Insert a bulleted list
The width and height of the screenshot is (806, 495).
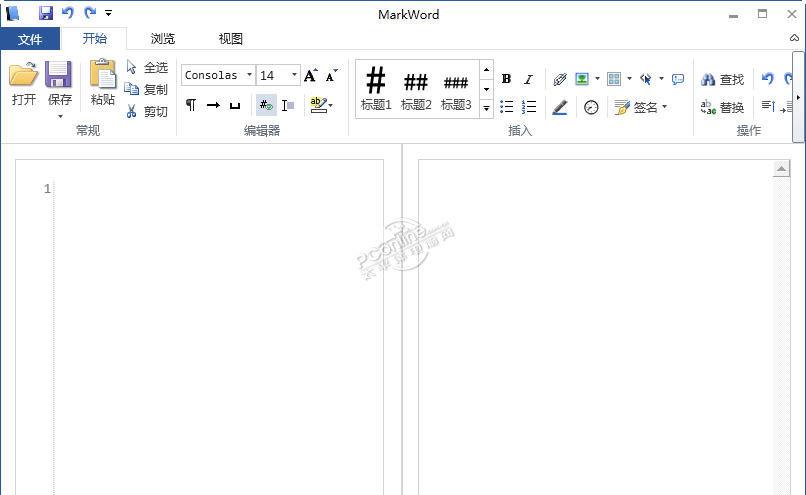(506, 106)
